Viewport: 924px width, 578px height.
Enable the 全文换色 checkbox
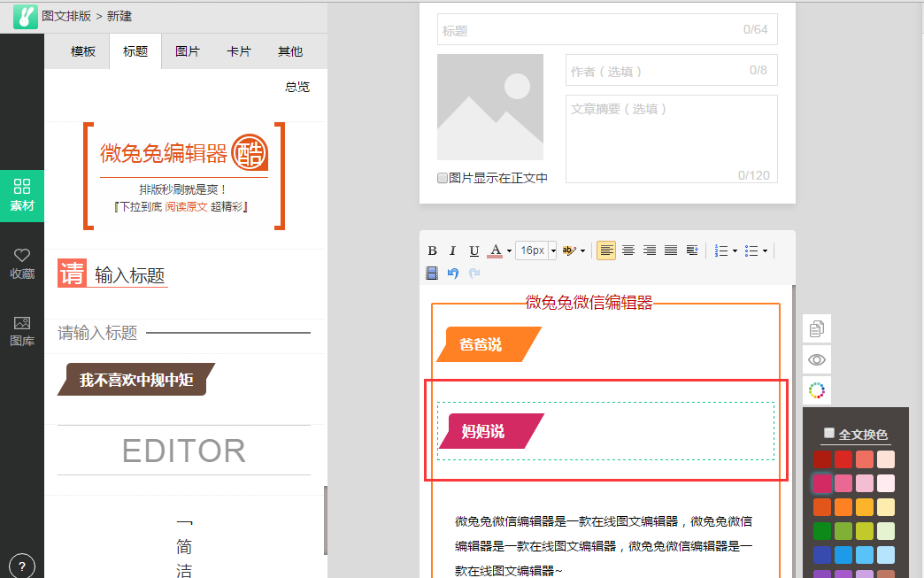pos(830,433)
